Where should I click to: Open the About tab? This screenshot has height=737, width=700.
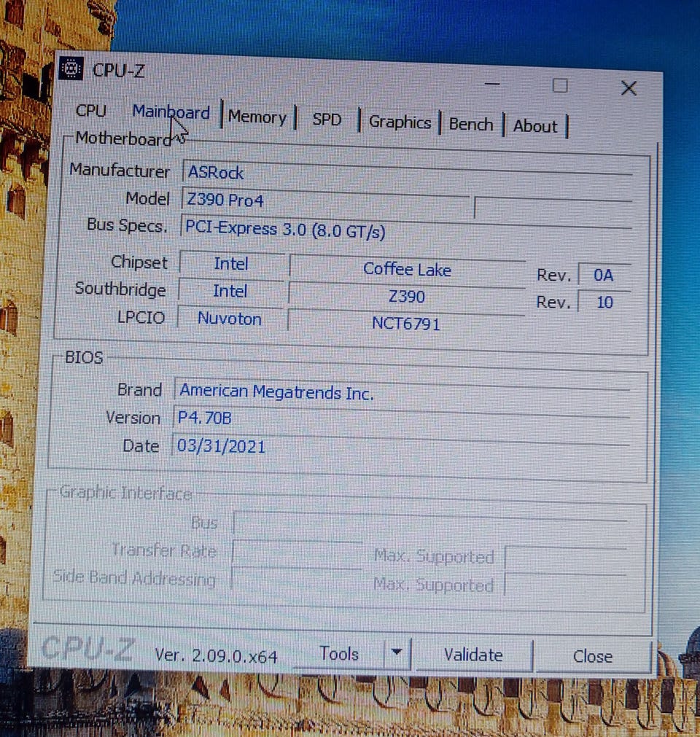pyautogui.click(x=535, y=126)
